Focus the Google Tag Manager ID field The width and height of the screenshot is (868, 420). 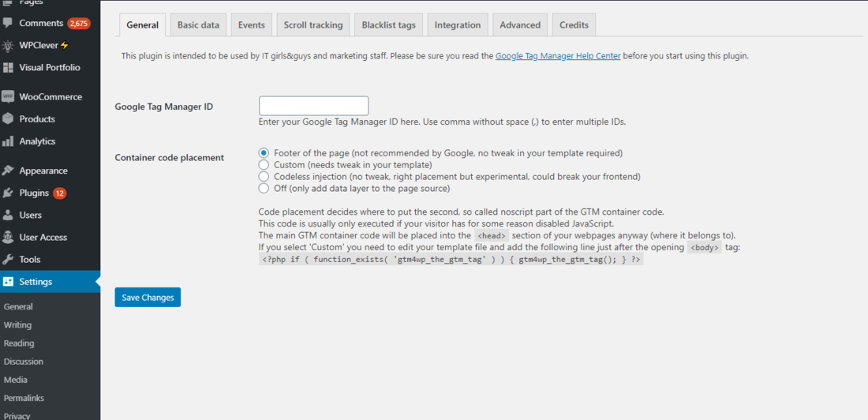pos(314,106)
